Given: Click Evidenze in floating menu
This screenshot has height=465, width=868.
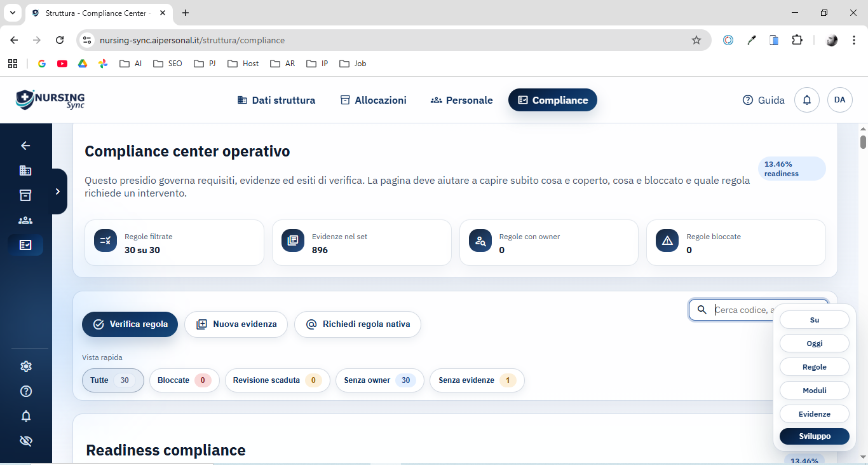Looking at the screenshot, I should coord(815,414).
